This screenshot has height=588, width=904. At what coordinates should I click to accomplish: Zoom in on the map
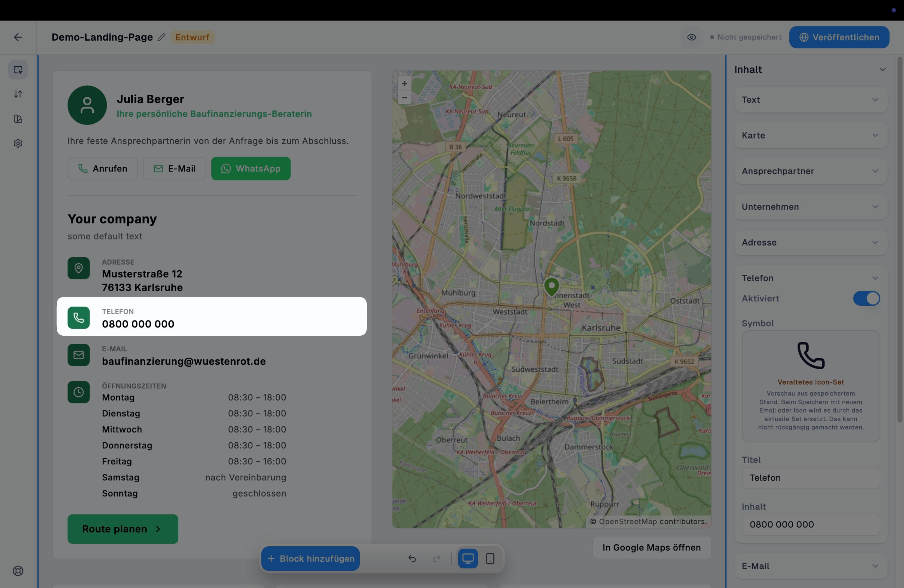(x=405, y=84)
